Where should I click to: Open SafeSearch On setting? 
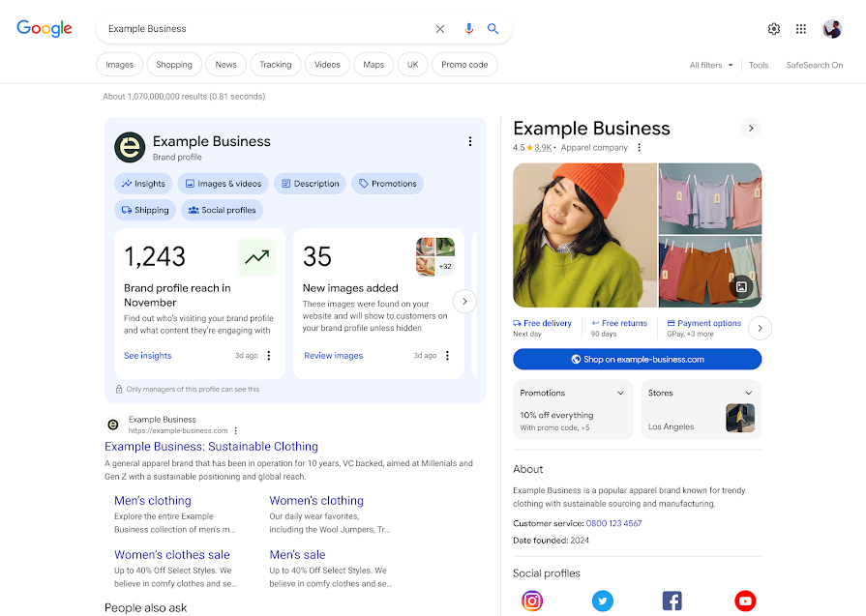[814, 65]
